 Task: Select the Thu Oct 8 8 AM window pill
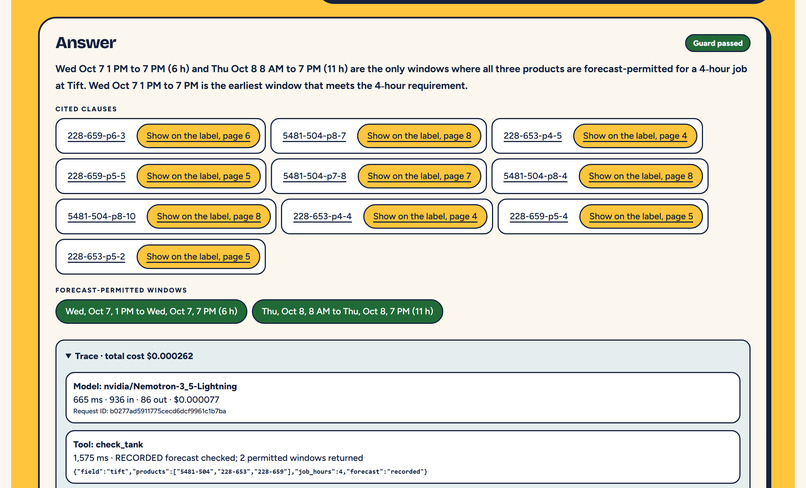click(347, 312)
